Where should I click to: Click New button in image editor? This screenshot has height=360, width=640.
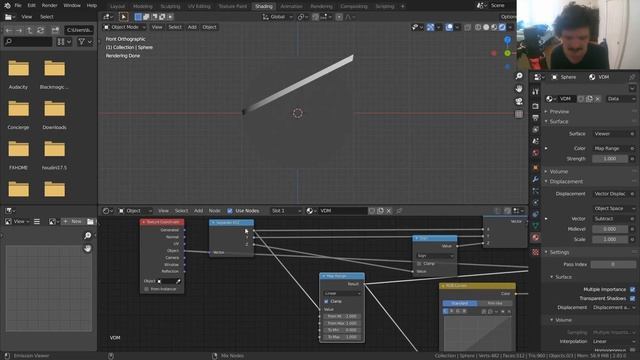tap(73, 221)
